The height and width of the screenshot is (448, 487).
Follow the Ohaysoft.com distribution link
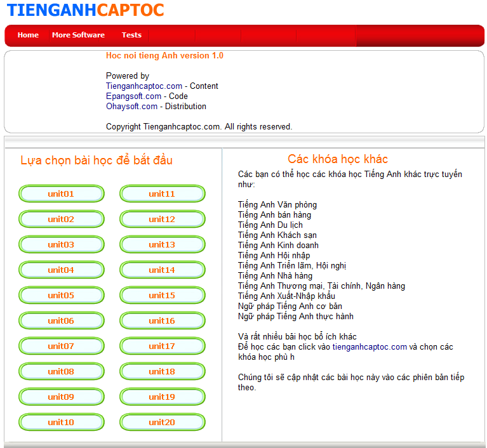coord(131,107)
